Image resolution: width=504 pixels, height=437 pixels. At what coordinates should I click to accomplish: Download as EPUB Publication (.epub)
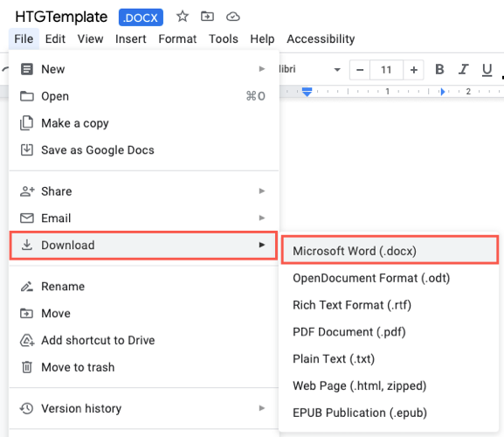(389, 413)
